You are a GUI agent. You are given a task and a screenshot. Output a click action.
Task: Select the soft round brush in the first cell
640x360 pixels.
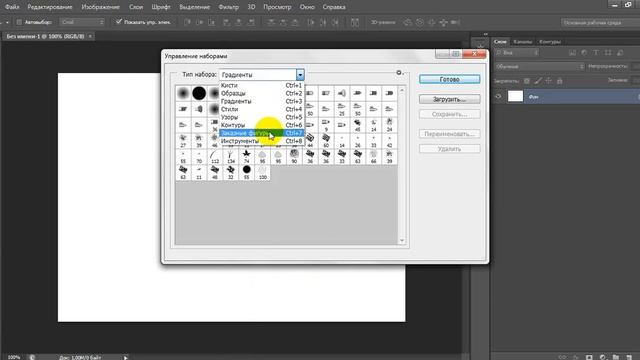[x=183, y=93]
